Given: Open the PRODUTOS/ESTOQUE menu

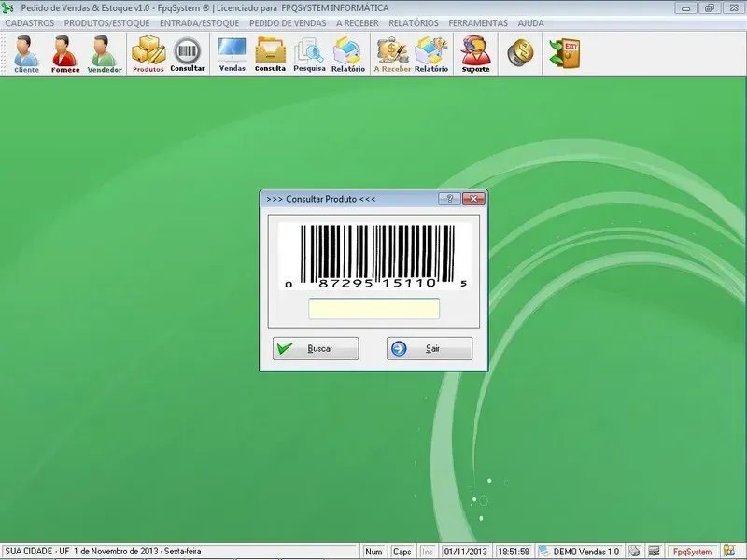Looking at the screenshot, I should (106, 22).
